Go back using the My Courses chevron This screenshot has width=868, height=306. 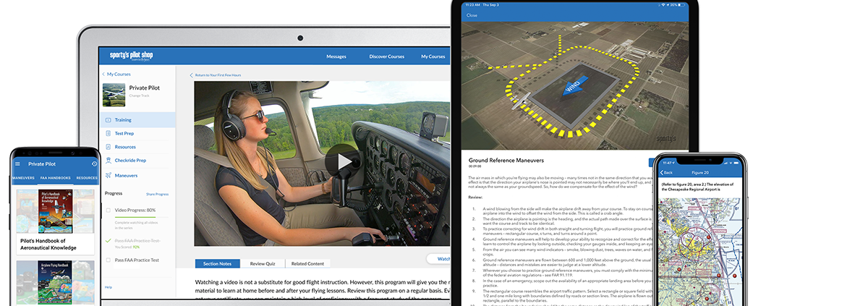pyautogui.click(x=103, y=74)
